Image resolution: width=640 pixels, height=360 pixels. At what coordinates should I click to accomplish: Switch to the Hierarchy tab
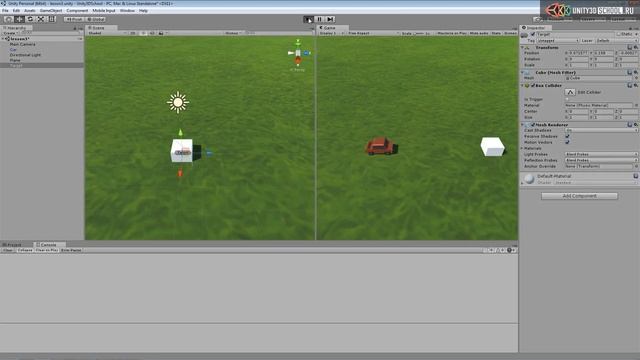coord(15,28)
